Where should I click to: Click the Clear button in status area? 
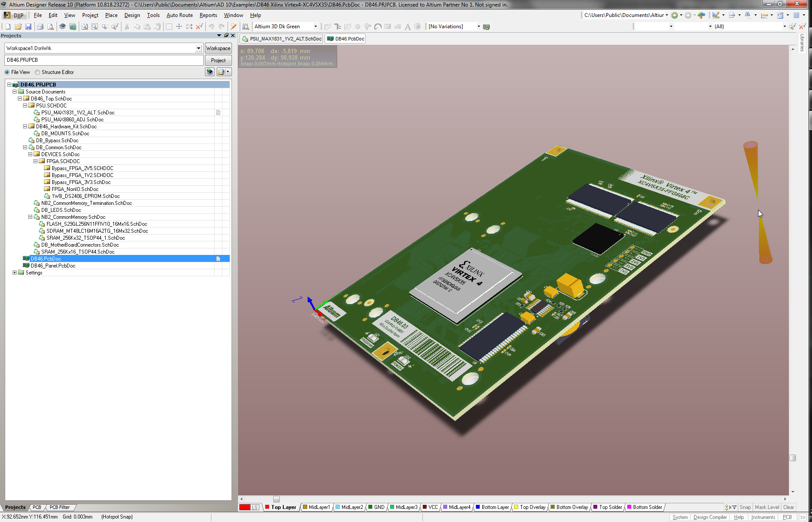pyautogui.click(x=788, y=507)
